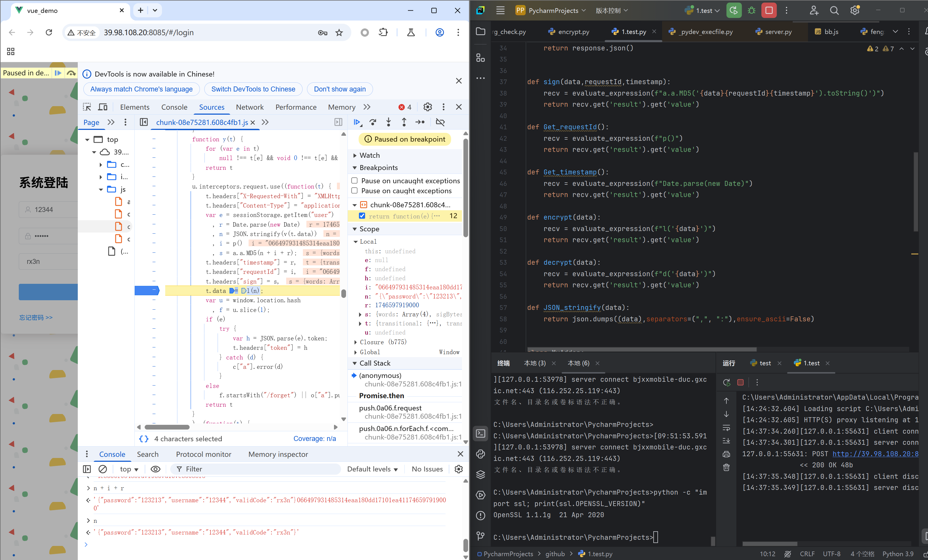Deactivate breakpoints icon in debugger toolbar
Screen dimensions: 928x560
coord(440,122)
